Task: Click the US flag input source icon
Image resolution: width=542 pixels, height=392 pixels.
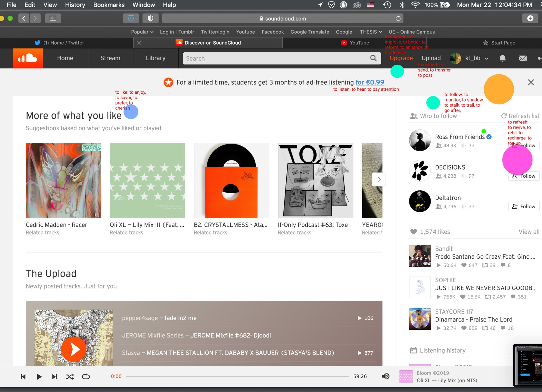Action: 370,5
